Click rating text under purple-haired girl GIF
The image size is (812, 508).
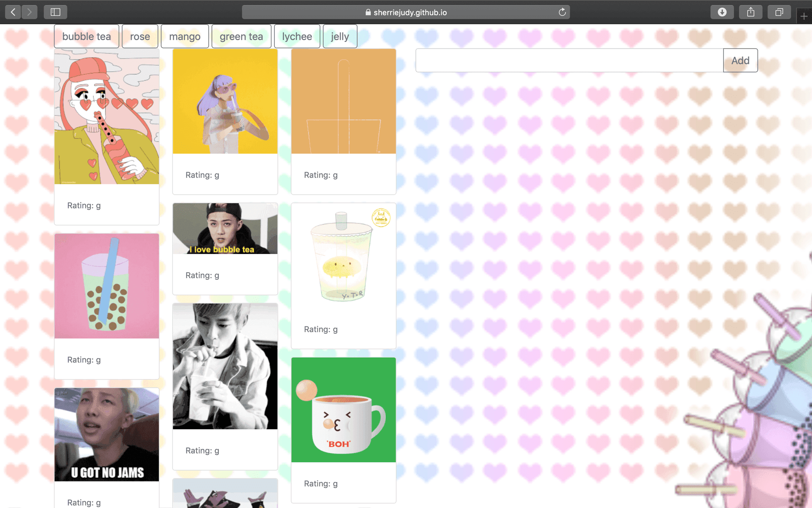(x=202, y=175)
